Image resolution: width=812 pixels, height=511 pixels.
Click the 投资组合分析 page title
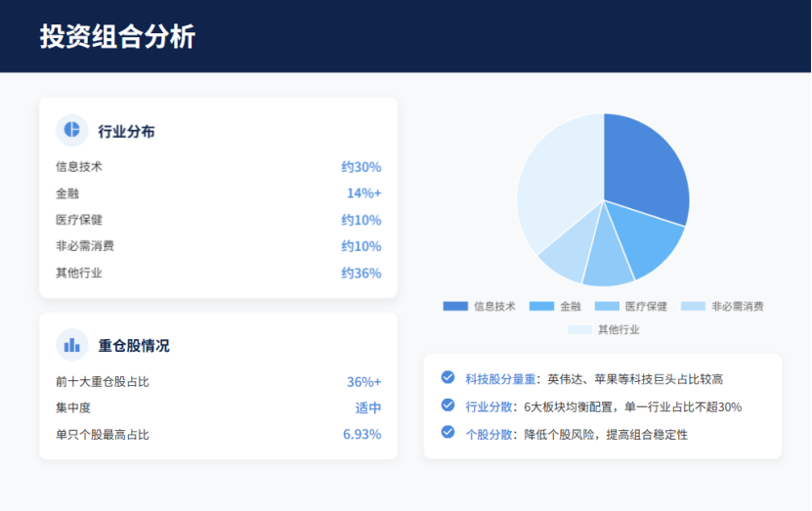[117, 36]
